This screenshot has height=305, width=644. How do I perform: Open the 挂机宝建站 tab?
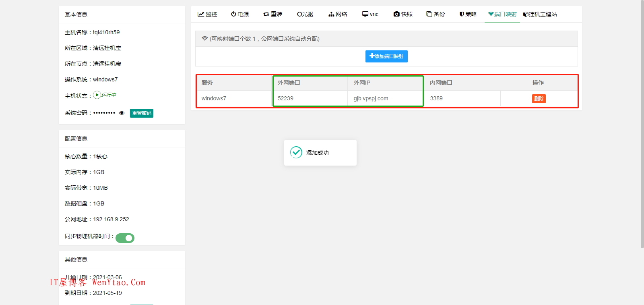click(x=540, y=14)
